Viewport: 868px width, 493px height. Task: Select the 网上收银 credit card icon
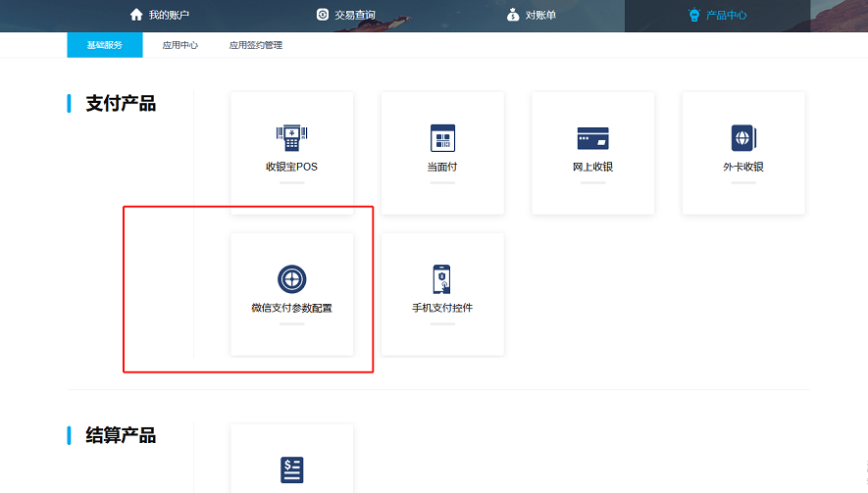point(592,137)
